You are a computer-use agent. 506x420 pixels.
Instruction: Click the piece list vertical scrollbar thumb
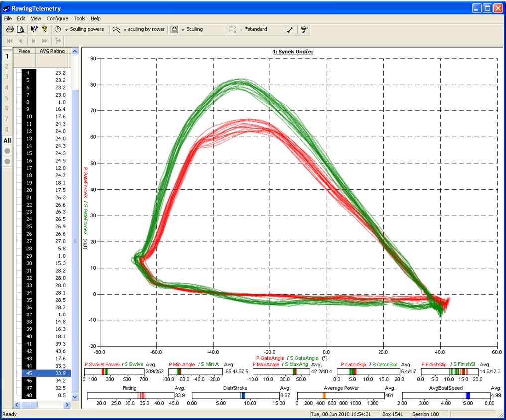click(75, 241)
